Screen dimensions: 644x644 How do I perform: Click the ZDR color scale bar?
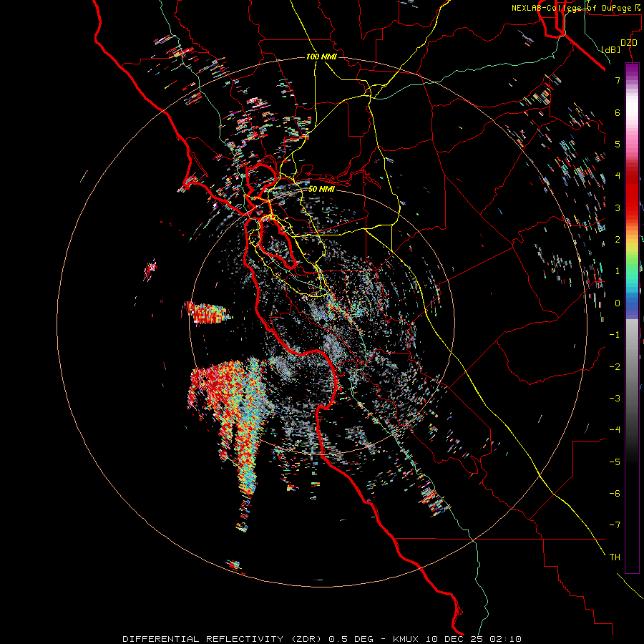coord(632,318)
